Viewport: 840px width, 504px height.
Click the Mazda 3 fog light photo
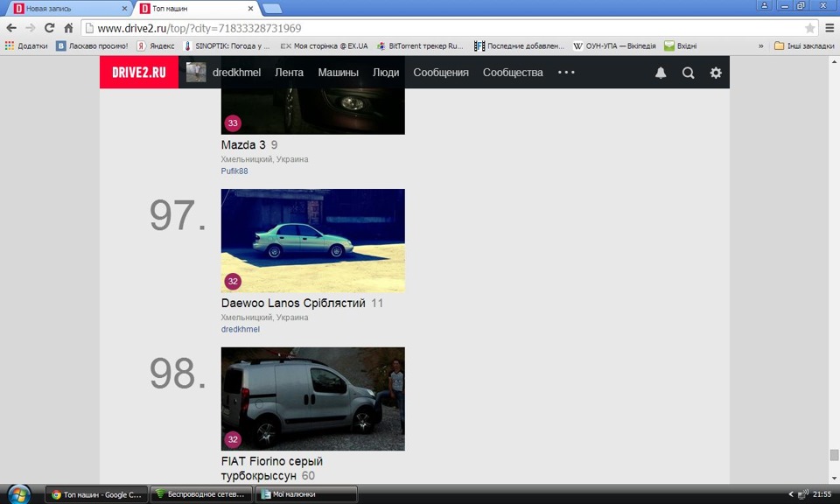[x=313, y=111]
